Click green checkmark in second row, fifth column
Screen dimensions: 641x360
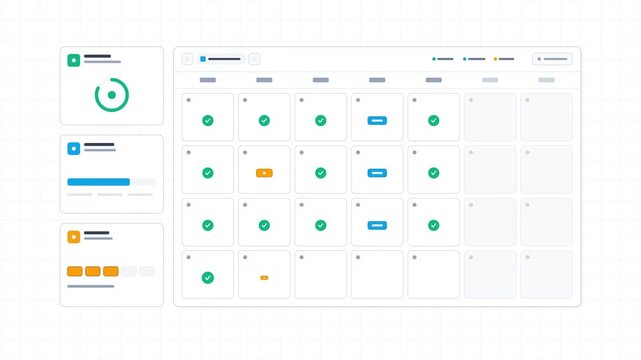coord(433,173)
